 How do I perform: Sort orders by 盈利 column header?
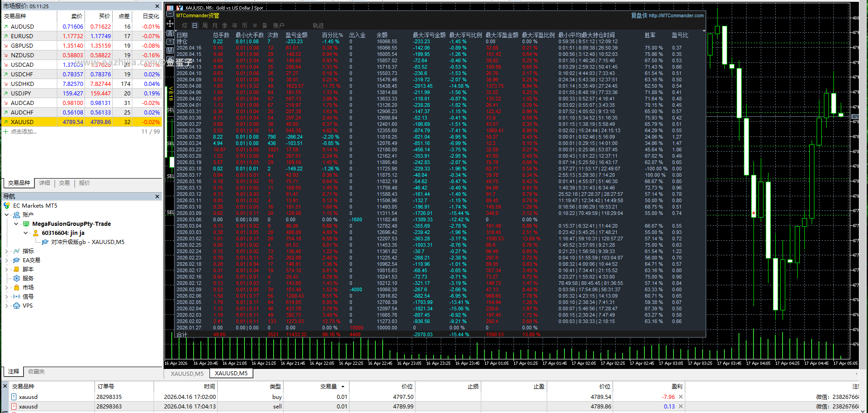point(648,387)
